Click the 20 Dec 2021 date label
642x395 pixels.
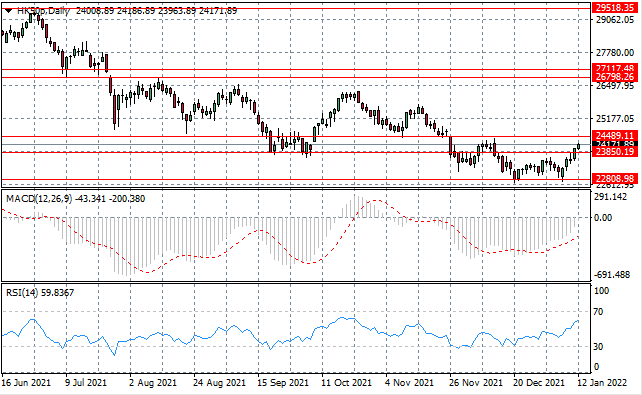[x=540, y=383]
